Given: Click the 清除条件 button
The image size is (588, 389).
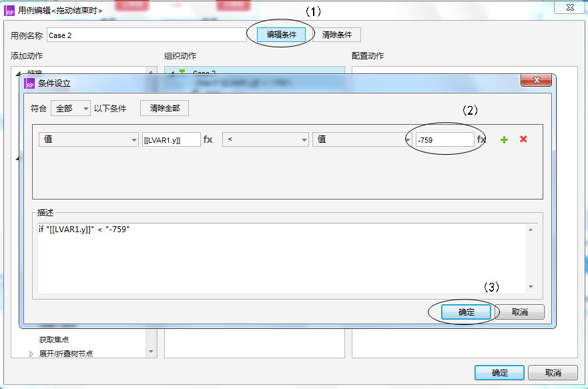Looking at the screenshot, I should [x=337, y=35].
